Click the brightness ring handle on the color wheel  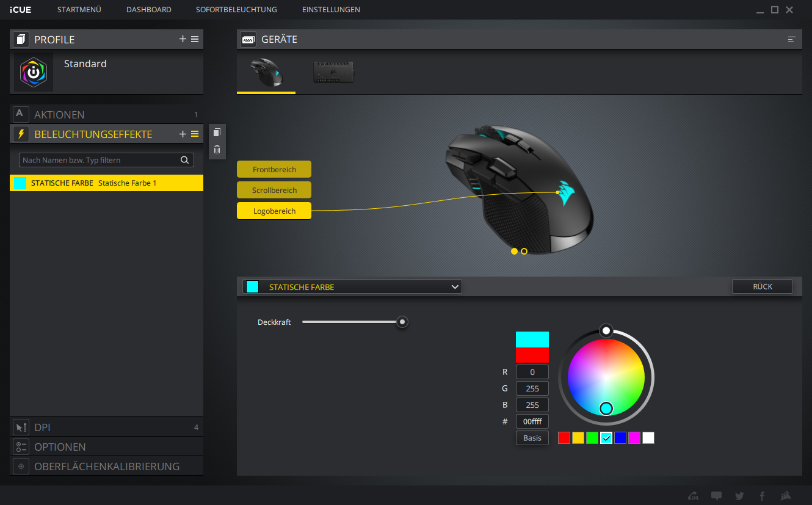[x=606, y=330]
